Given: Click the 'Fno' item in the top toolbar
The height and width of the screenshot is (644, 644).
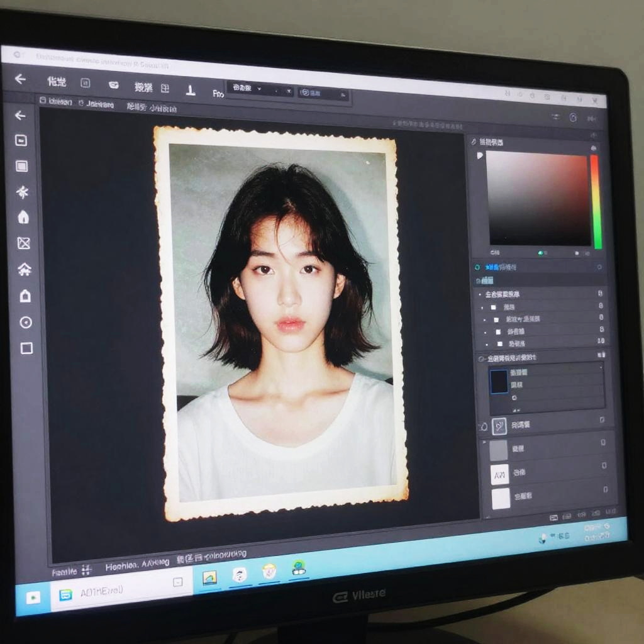Looking at the screenshot, I should (218, 93).
